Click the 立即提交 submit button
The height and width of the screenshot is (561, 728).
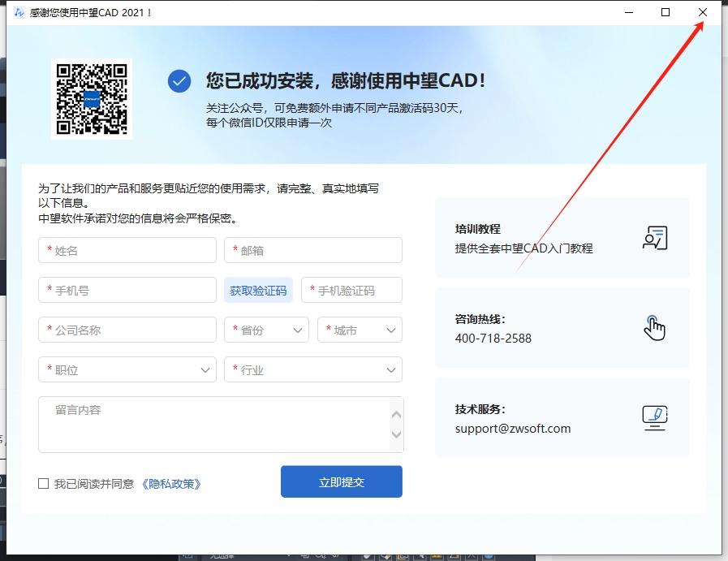coord(341,481)
